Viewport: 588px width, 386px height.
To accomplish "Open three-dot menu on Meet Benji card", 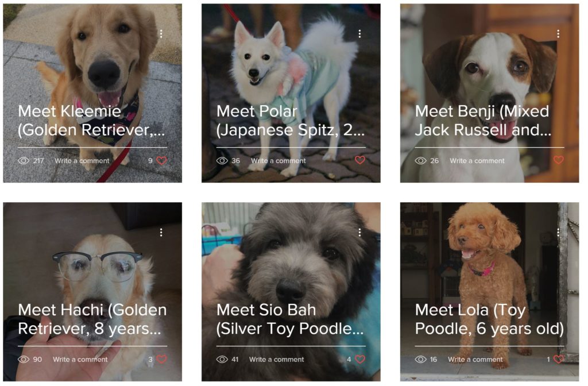I will [558, 34].
